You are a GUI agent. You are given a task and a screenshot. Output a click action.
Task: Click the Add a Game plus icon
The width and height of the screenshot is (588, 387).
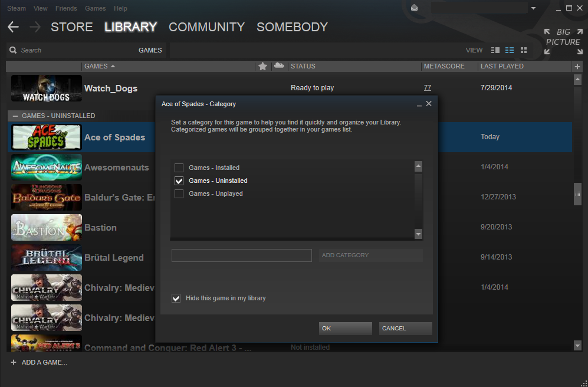point(14,362)
